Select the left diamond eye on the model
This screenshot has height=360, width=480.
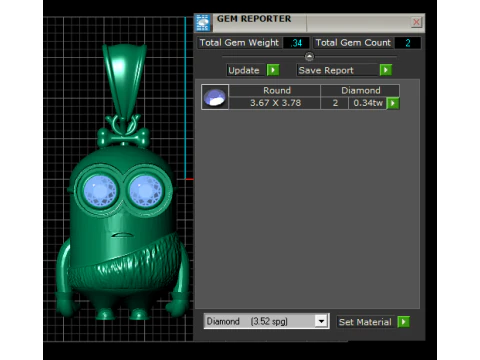click(100, 191)
